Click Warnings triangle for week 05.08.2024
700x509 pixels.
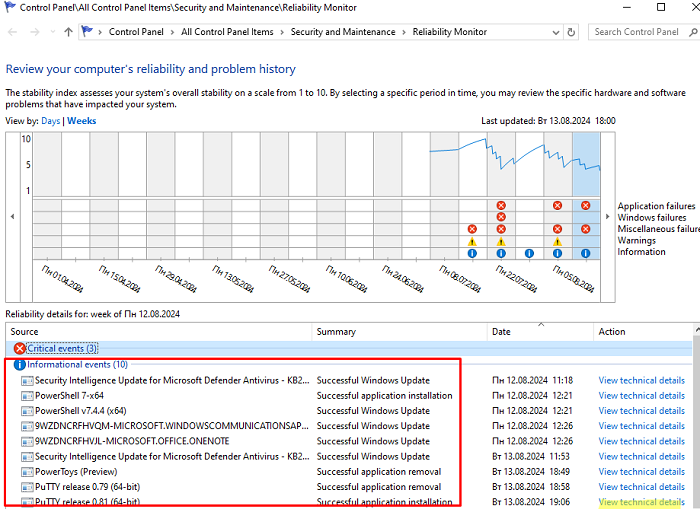coord(557,242)
